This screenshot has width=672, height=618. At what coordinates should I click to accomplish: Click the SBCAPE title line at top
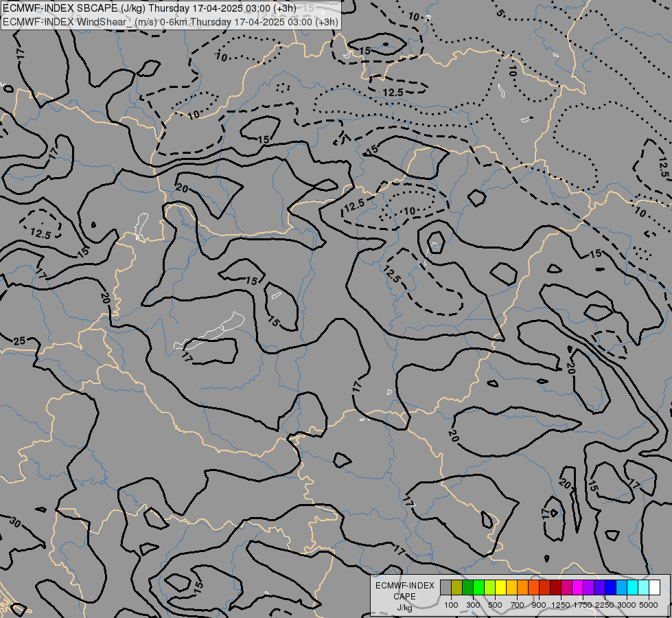pyautogui.click(x=150, y=8)
